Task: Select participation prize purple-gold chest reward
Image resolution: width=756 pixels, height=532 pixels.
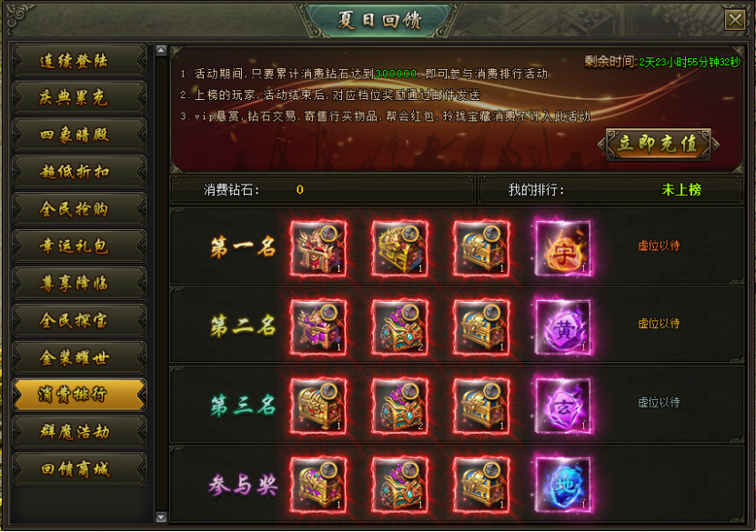Action: pos(318,485)
